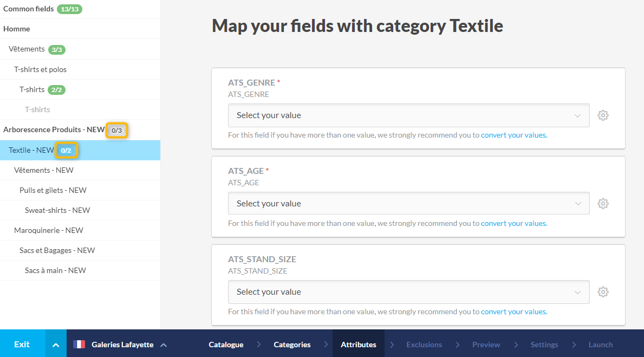Screen dimensions: 644x357
Task: Expand the up-arrow menu beside Exit
Action: pyautogui.click(x=56, y=345)
